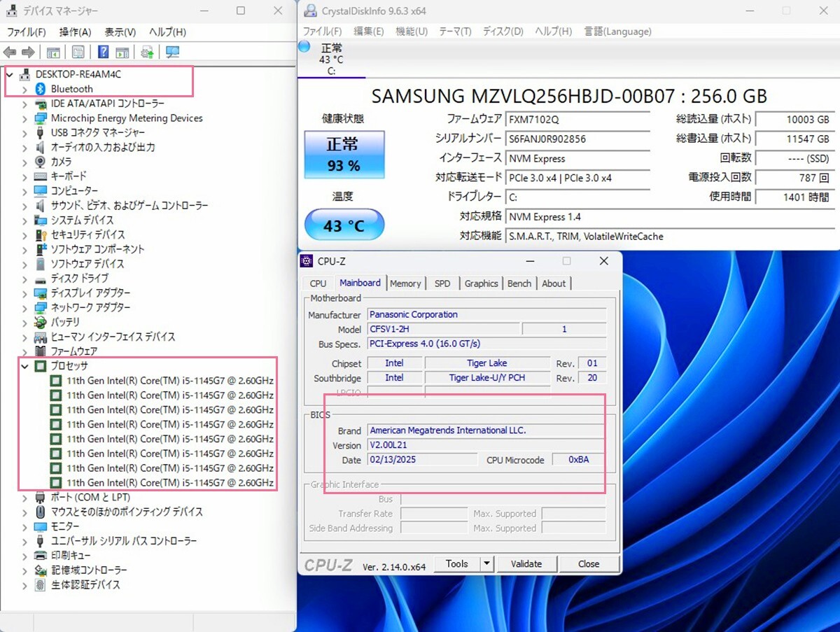Viewport: 840px width, 632px height.
Task: Expand IDE ATA/ATAPI コントローラー
Action: point(25,104)
